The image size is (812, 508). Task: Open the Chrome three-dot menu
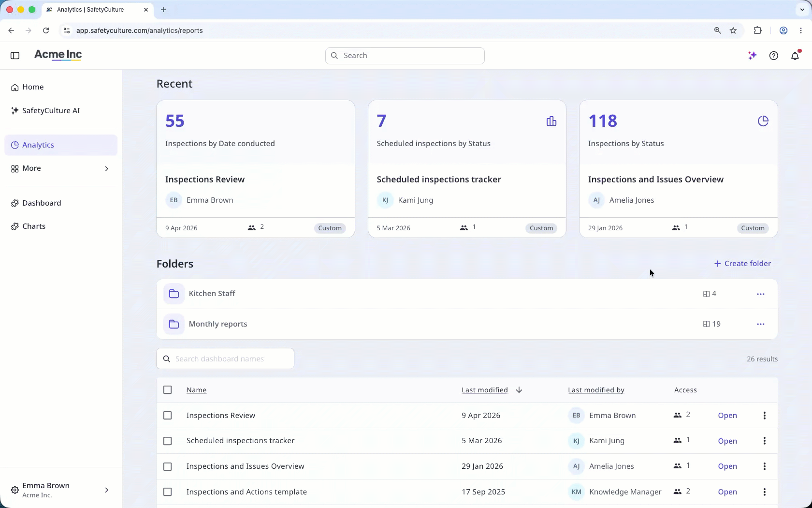point(801,30)
